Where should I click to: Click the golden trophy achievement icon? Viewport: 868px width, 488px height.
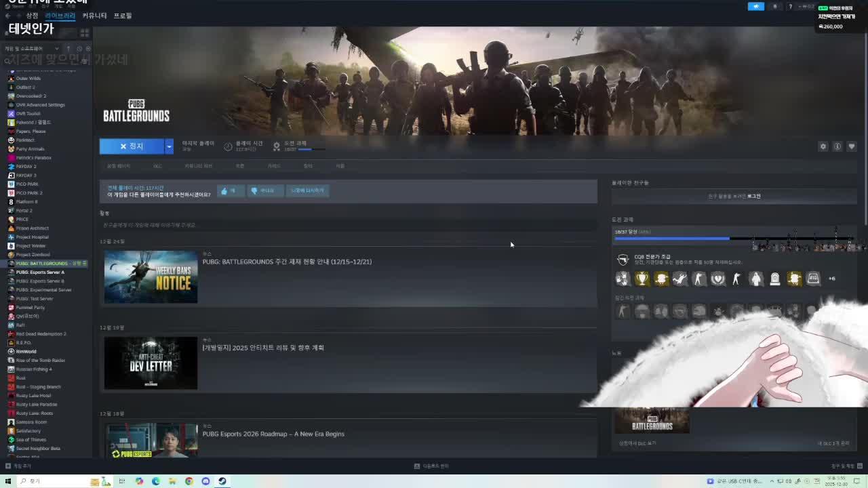(x=642, y=279)
